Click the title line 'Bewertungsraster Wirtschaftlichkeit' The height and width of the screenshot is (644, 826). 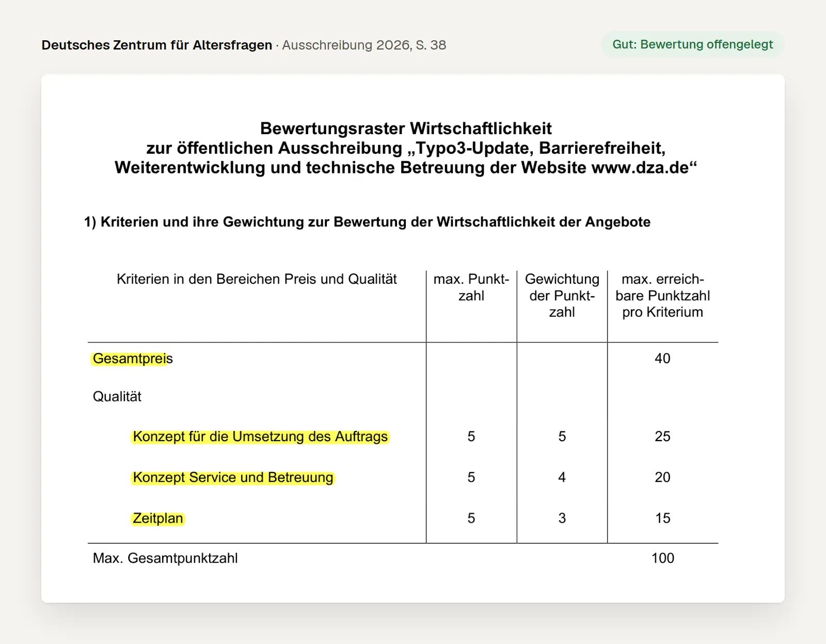tap(406, 128)
